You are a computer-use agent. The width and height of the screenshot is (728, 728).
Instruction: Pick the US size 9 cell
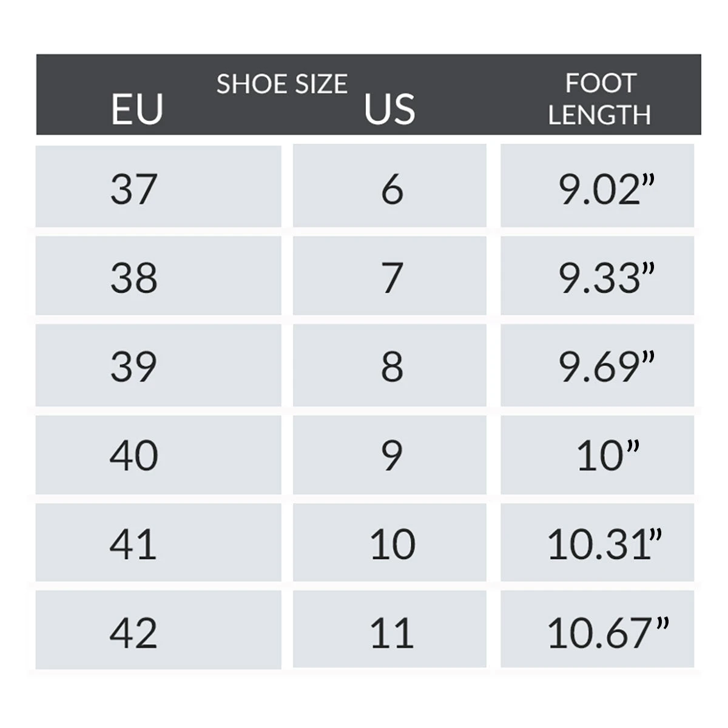click(x=389, y=455)
